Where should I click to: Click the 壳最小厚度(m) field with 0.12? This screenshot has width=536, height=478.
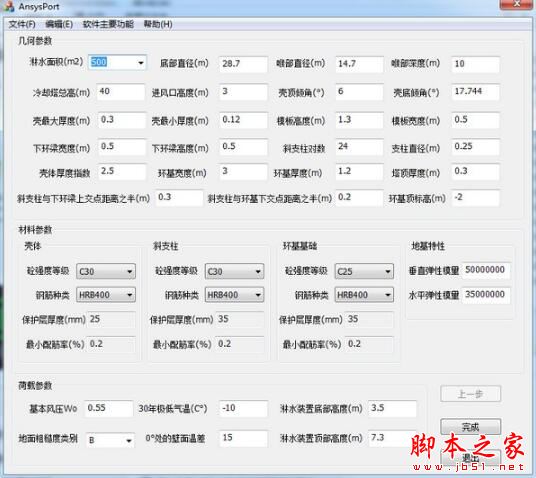(x=243, y=120)
